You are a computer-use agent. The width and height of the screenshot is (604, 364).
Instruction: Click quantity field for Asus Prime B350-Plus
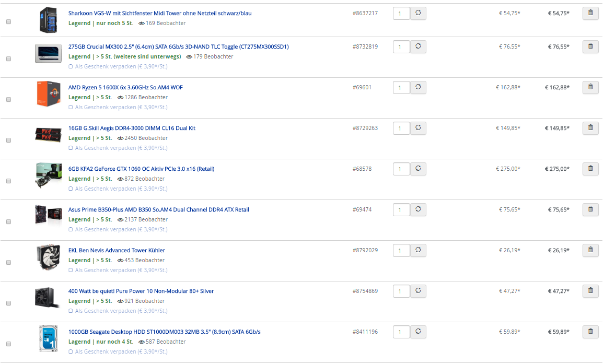tap(401, 210)
